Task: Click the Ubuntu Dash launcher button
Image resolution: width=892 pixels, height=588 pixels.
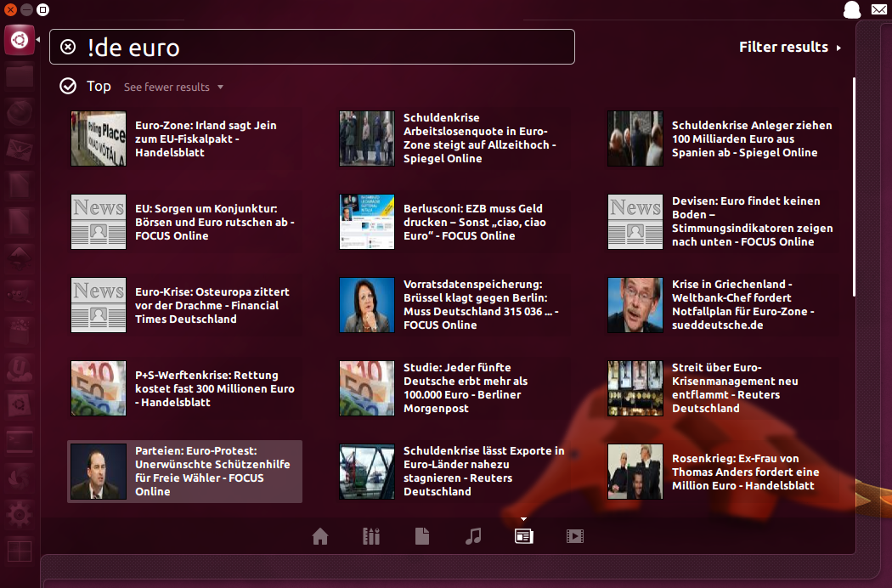Action: point(20,40)
